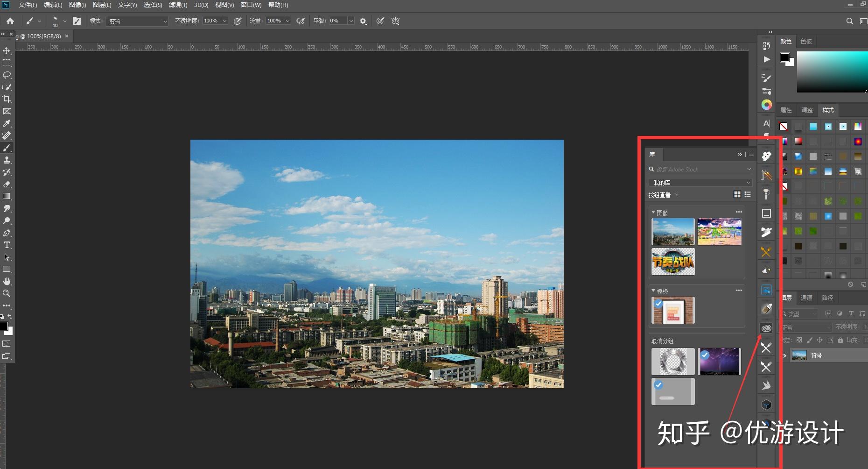Pick a color in the color field
This screenshot has height=469, width=868.
click(x=832, y=71)
